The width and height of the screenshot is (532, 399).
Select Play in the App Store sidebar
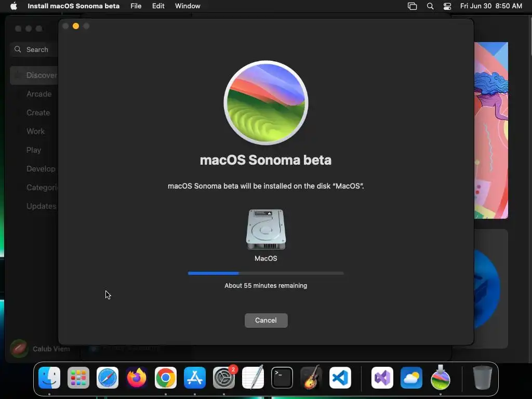coord(34,150)
